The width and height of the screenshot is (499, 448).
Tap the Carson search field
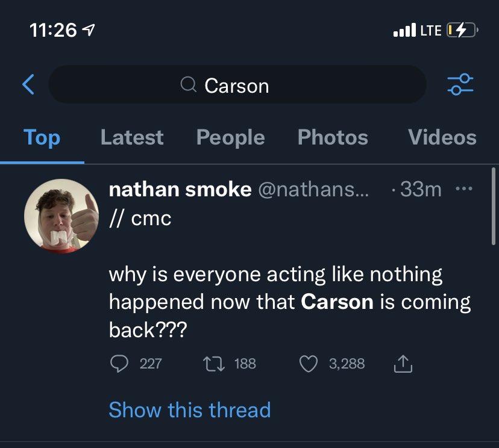(253, 86)
